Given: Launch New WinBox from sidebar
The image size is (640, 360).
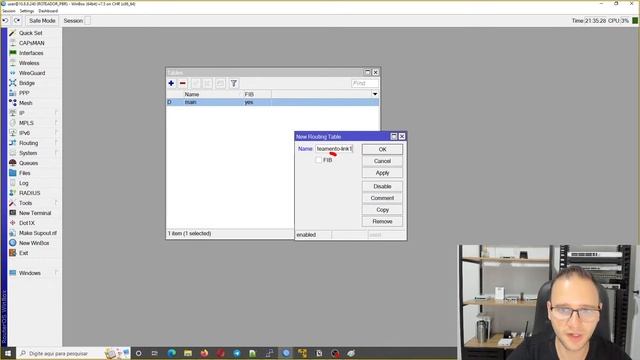Looking at the screenshot, I should click(34, 243).
